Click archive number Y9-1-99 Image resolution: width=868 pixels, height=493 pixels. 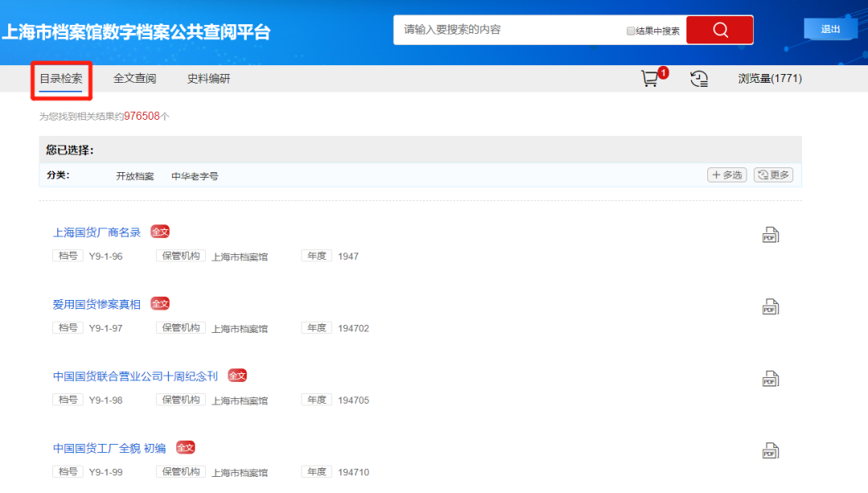pos(106,473)
